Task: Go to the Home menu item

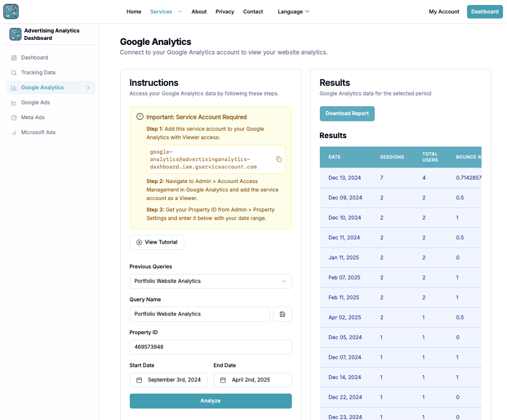Action: pyautogui.click(x=133, y=12)
